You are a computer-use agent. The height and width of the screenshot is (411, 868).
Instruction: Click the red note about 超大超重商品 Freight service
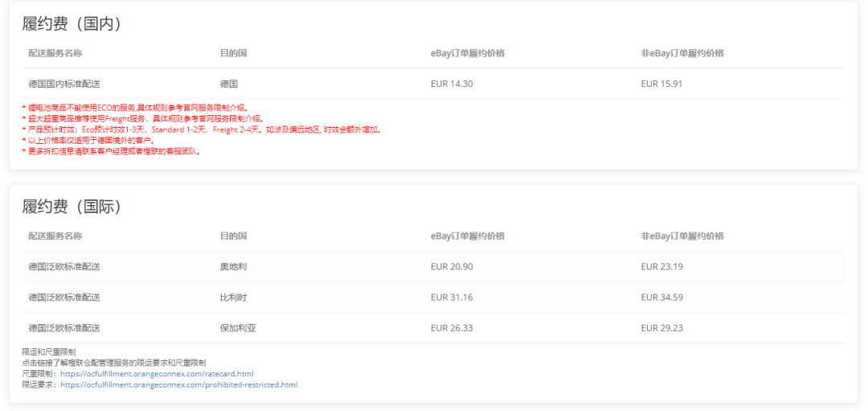point(143,118)
